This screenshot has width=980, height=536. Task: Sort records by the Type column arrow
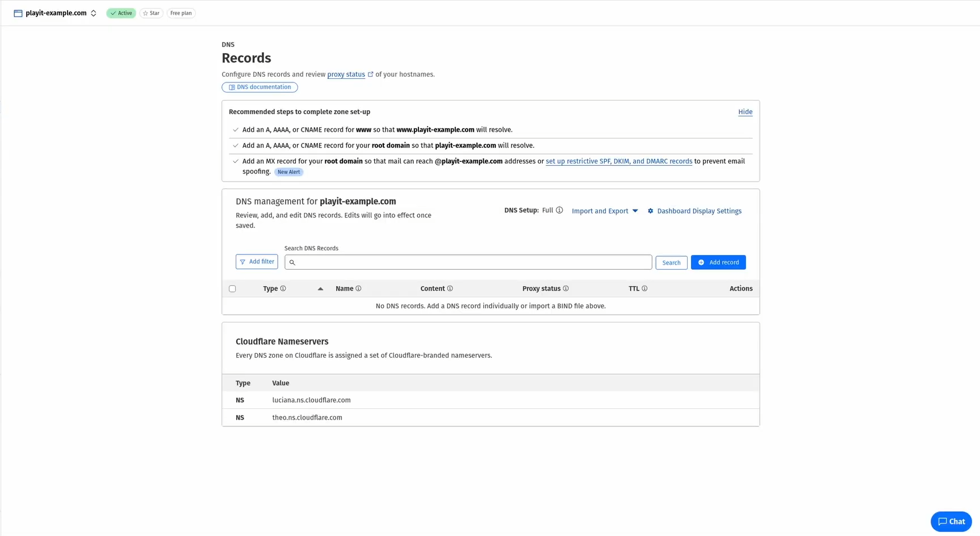(x=320, y=288)
